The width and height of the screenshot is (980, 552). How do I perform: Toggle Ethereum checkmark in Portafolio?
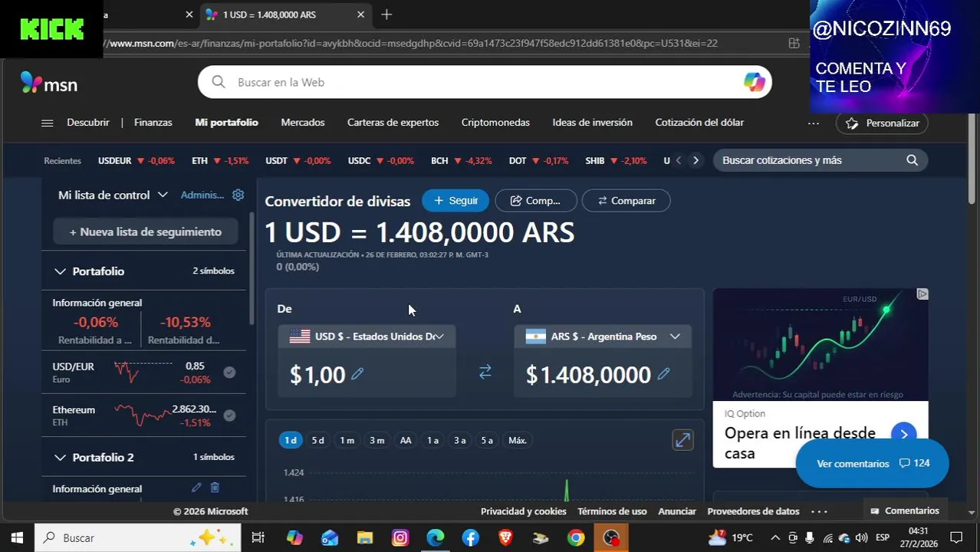(229, 416)
